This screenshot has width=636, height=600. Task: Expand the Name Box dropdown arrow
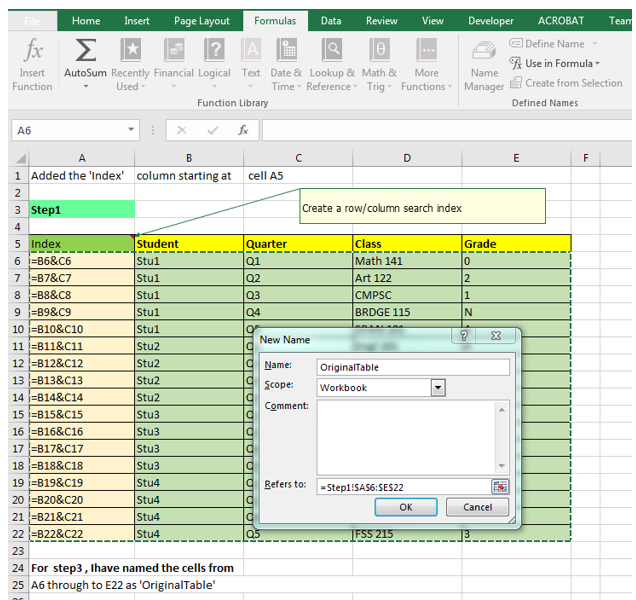tap(131, 130)
